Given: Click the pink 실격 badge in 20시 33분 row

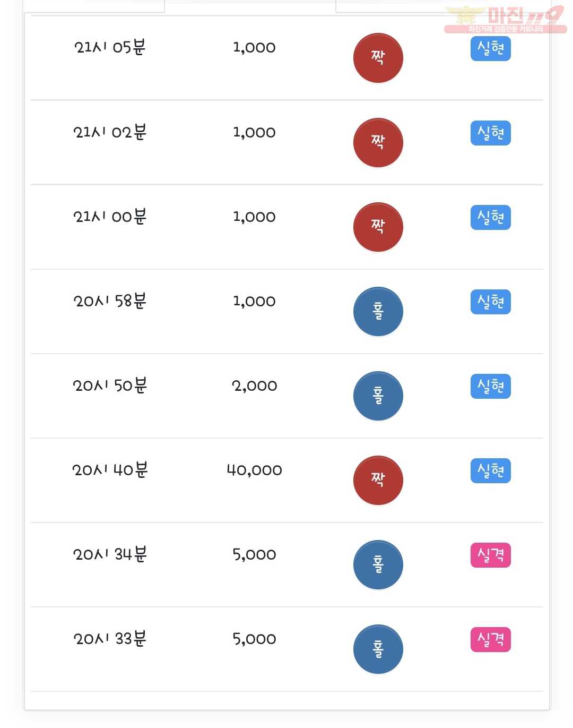Looking at the screenshot, I should tap(491, 639).
